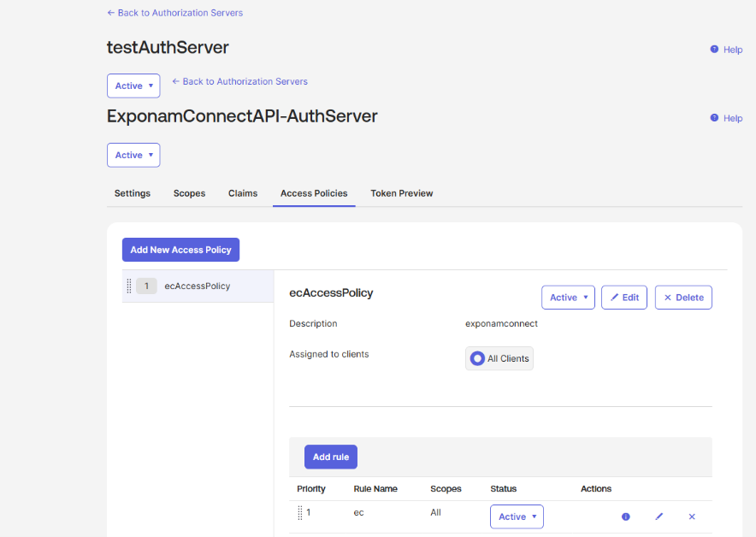Click the pencil edit icon for rule ec
Viewport: 756px width, 537px height.
point(659,516)
